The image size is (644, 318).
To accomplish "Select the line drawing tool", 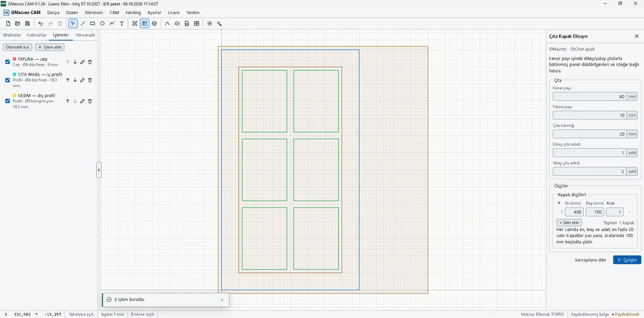I will tap(83, 24).
